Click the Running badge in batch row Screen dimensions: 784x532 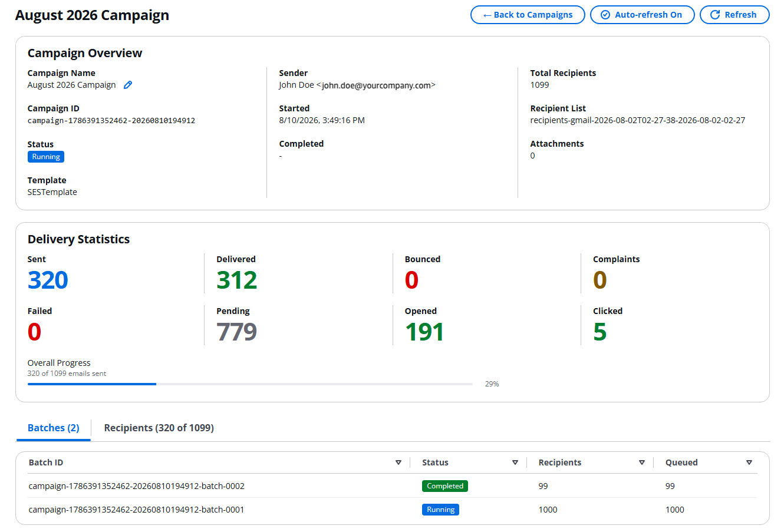440,510
